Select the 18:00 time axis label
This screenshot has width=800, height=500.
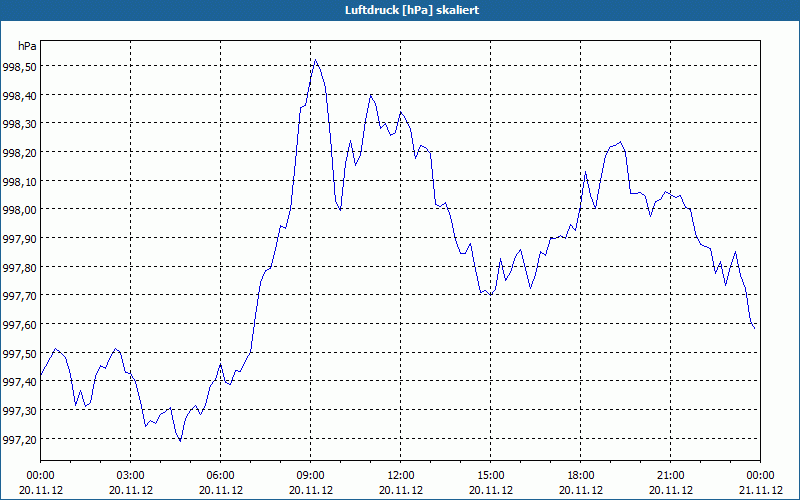[581, 476]
